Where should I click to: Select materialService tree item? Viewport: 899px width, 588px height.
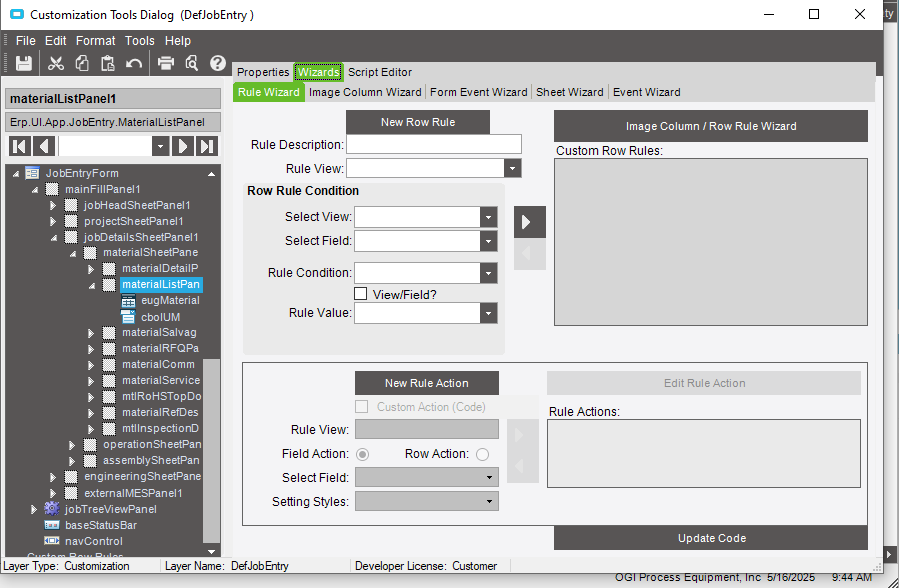161,380
